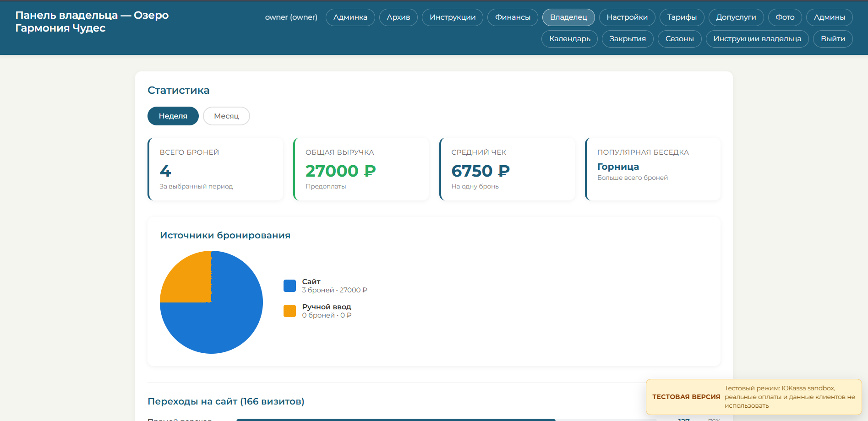Click the 'Предоплаты' caption

[x=326, y=187]
